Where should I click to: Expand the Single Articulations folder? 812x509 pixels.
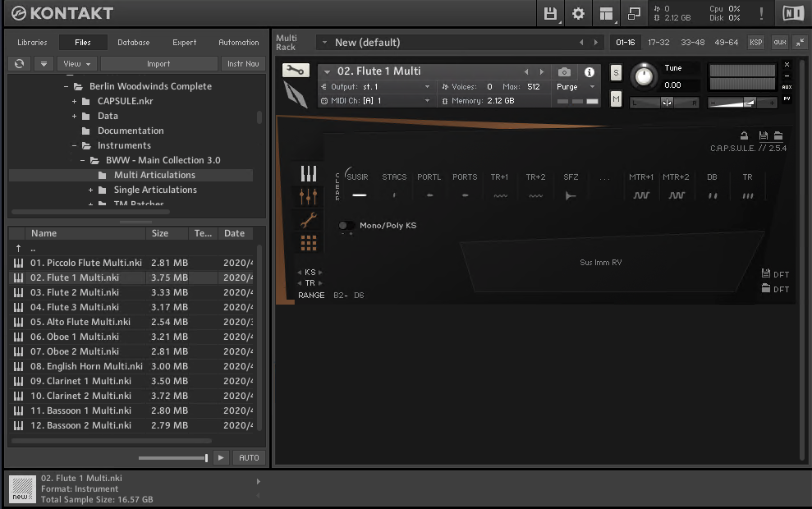click(90, 190)
